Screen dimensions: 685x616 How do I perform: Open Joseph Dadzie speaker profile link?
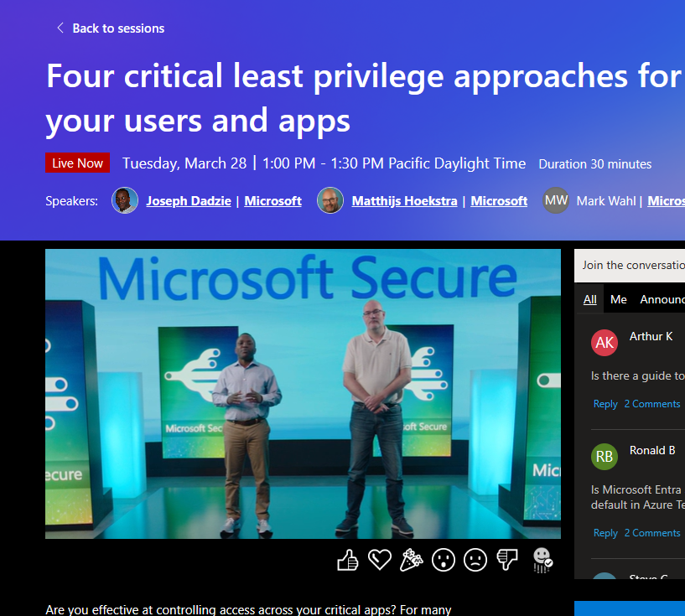click(x=189, y=201)
